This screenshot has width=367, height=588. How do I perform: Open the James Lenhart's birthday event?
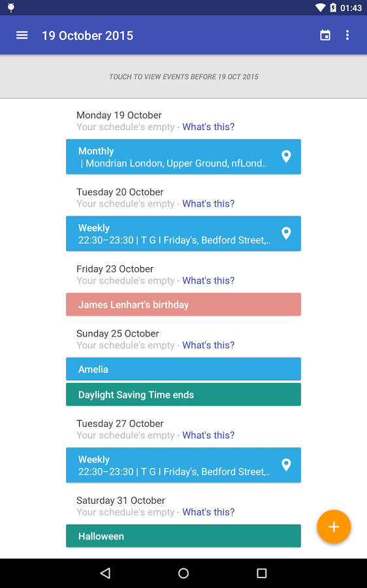click(183, 304)
